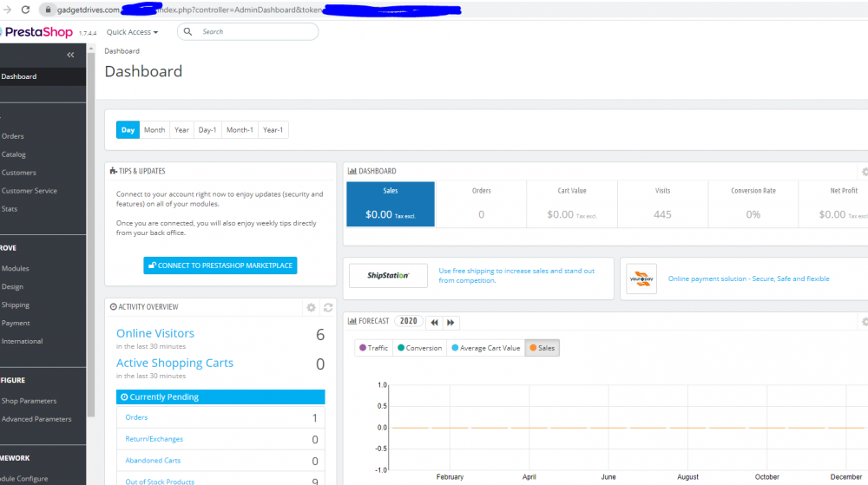Toggle Conversion series in forecast

(x=419, y=348)
